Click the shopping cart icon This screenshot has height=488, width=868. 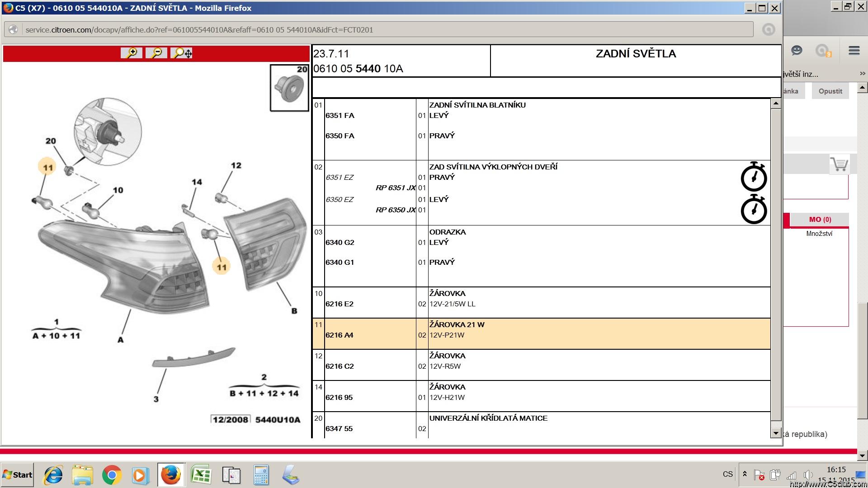[839, 164]
